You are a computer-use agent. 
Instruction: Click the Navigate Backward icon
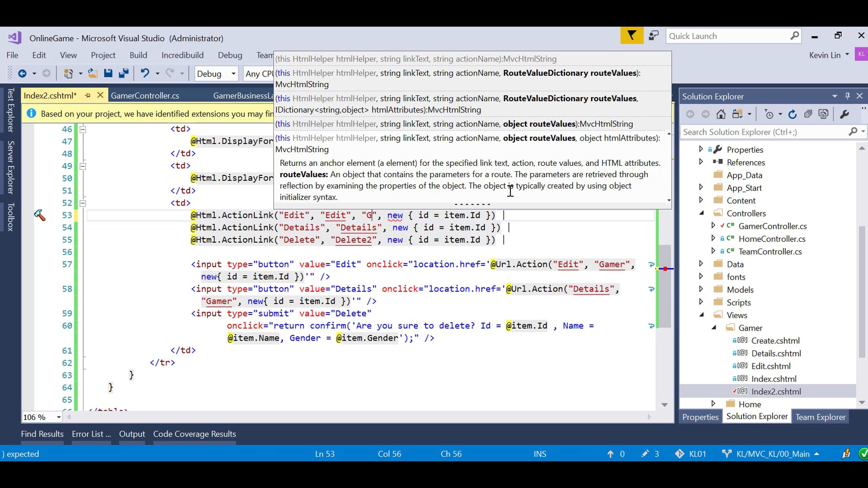pyautogui.click(x=22, y=73)
